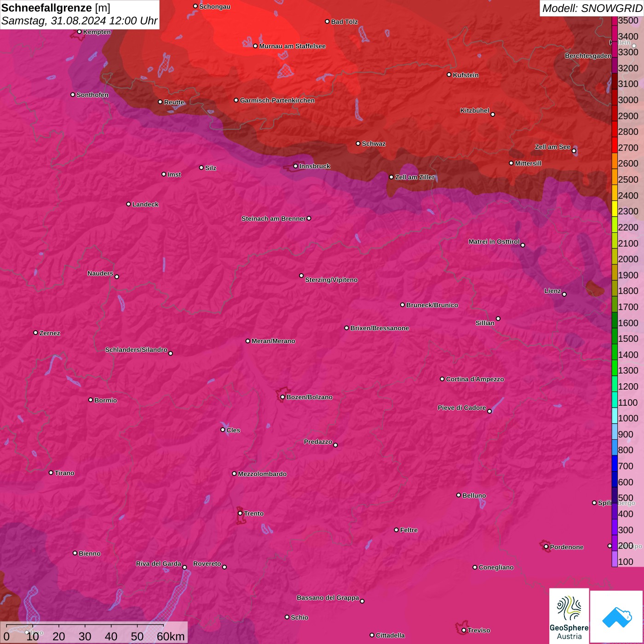Image resolution: width=644 pixels, height=644 pixels.
Task: Click the 700 blue legend swatch
Action: coord(615,463)
